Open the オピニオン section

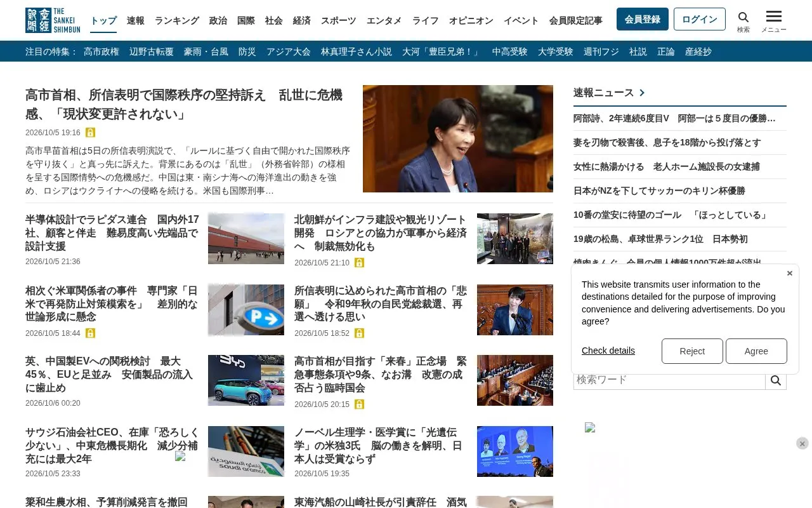click(471, 20)
